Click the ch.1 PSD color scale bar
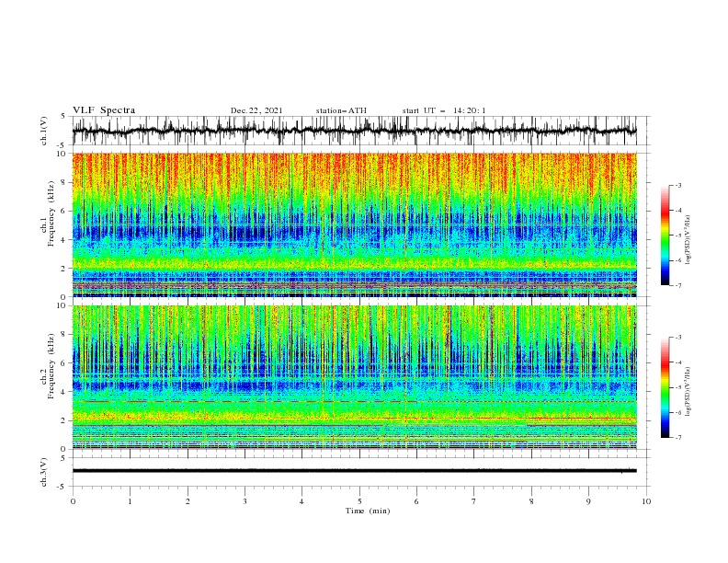728x563 pixels. point(665,236)
